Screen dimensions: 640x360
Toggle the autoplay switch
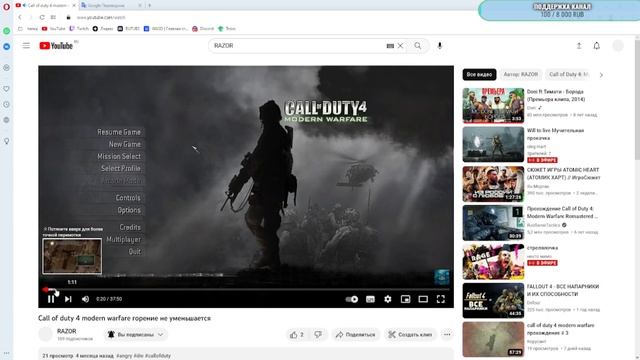[x=352, y=299]
